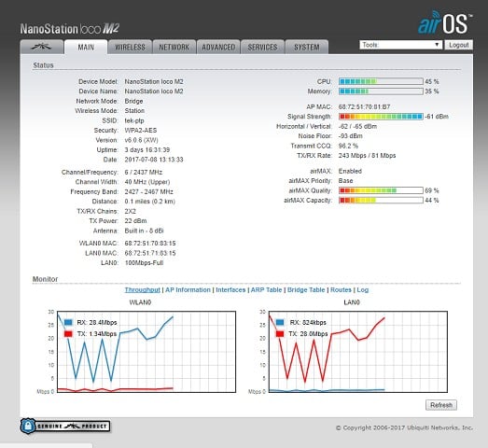Show the Bridge Table
Screen dimensions: 488x448
tap(306, 290)
